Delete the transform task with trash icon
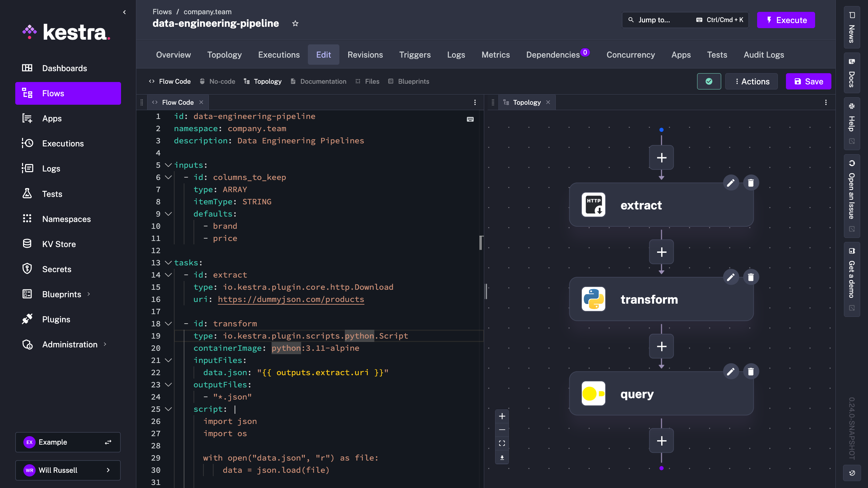 751,277
